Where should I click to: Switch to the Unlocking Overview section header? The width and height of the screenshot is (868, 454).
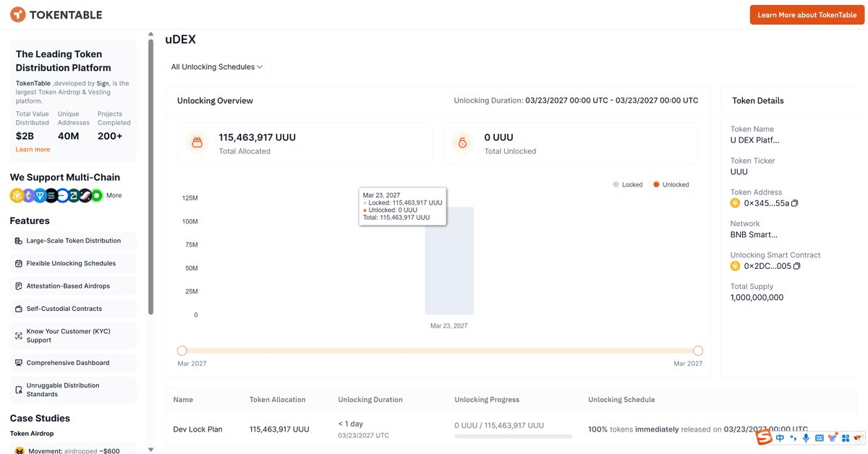(213, 100)
